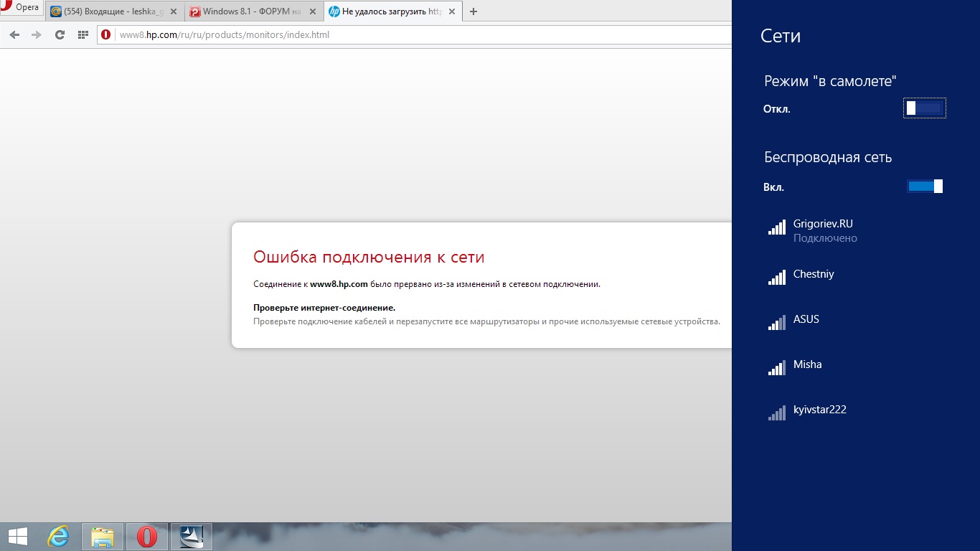The height and width of the screenshot is (551, 980).
Task: Close the HP failed-to-load tab
Action: click(x=451, y=11)
